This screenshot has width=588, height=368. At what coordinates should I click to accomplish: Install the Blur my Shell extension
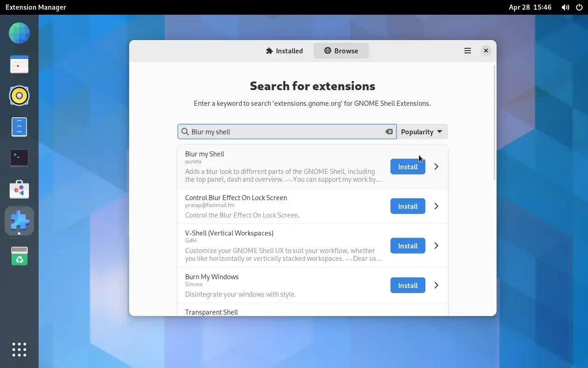408,167
